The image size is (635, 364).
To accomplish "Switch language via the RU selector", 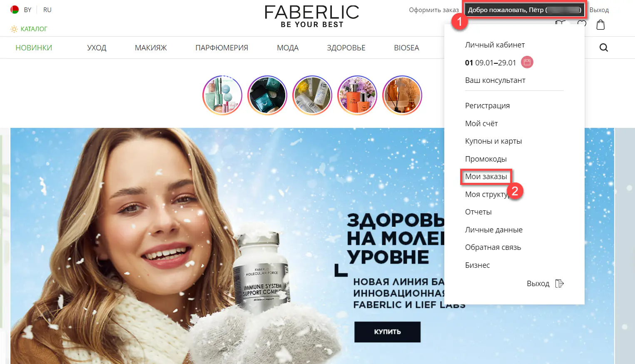I will tap(47, 10).
